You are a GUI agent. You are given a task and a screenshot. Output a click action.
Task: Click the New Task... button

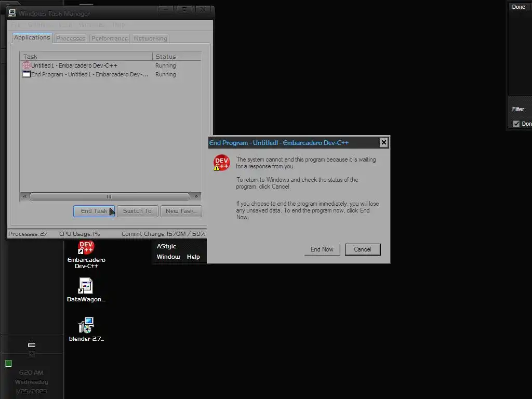pos(181,211)
